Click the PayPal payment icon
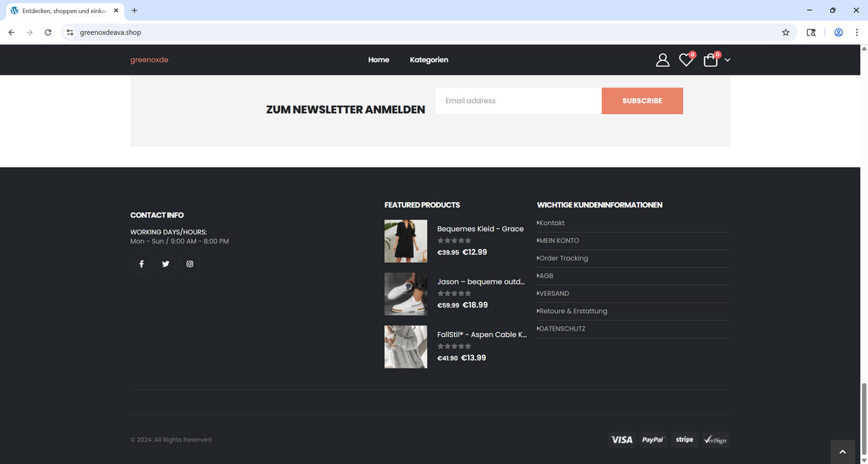Viewport: 868px width, 464px height. (x=653, y=439)
